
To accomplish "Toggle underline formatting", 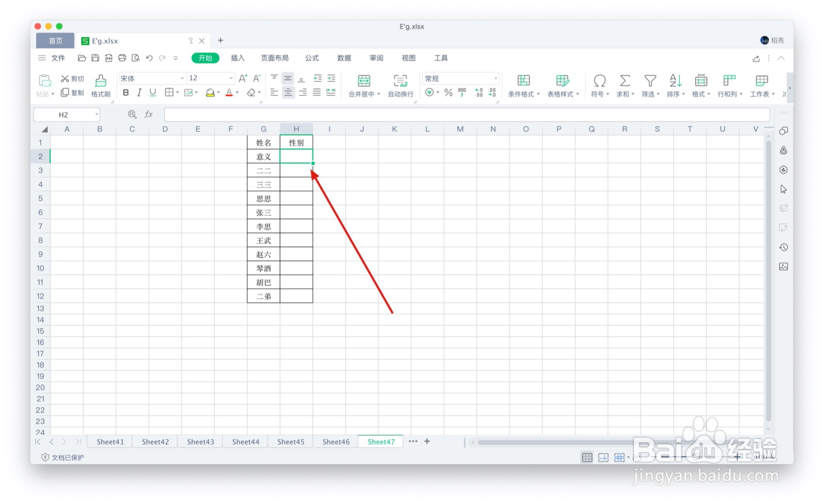I will point(152,93).
